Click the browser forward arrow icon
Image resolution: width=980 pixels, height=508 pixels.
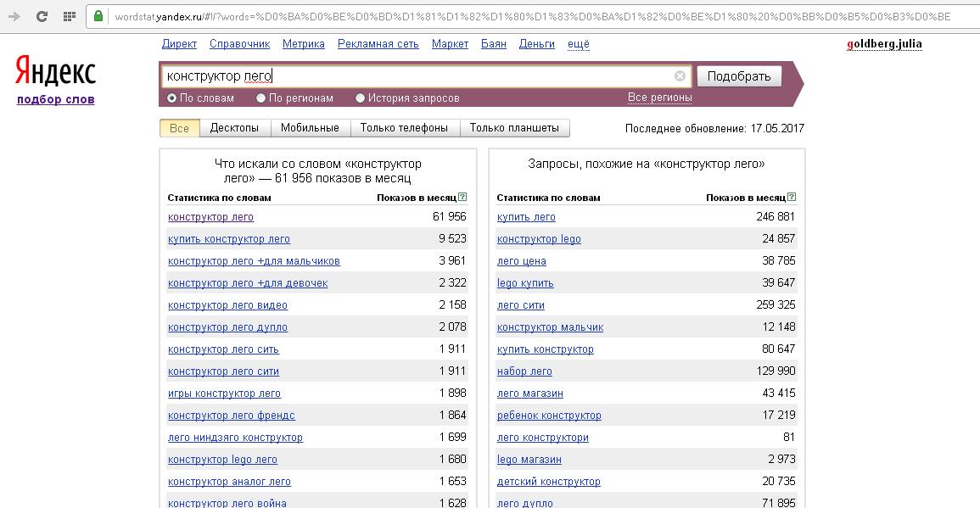[x=14, y=16]
